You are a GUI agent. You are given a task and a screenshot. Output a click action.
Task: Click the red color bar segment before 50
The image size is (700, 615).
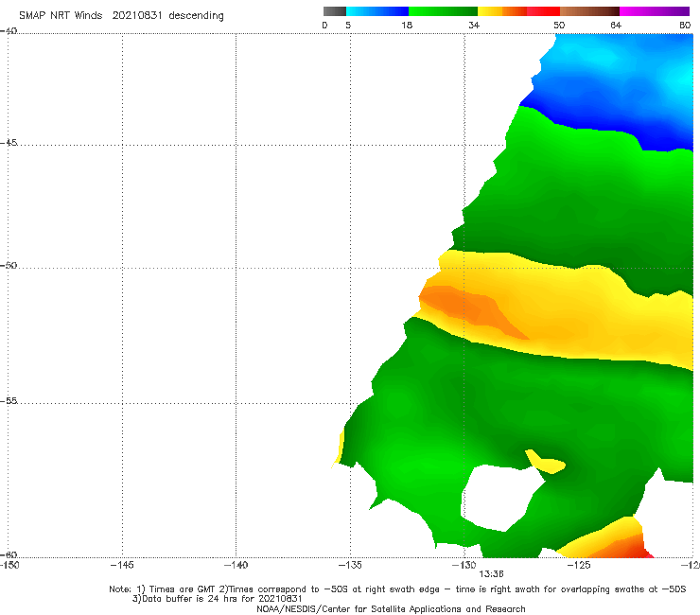pos(543,11)
